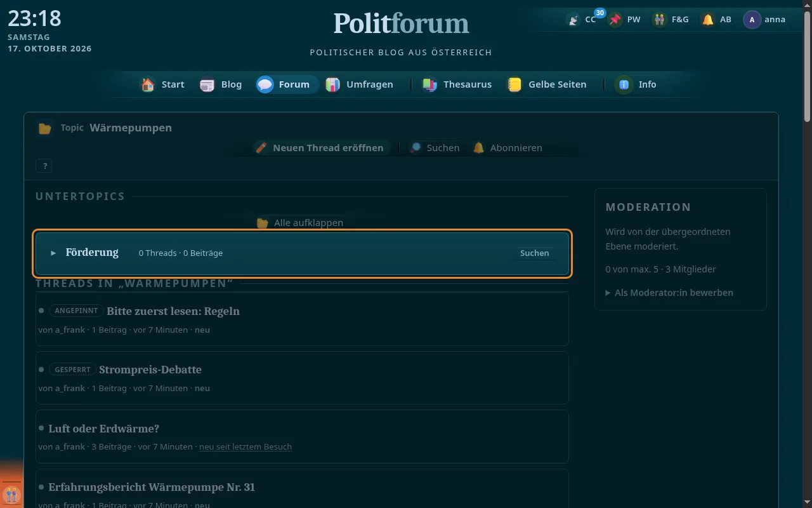The height and width of the screenshot is (508, 812).
Task: Click the GESPERRT badge
Action: (72, 369)
